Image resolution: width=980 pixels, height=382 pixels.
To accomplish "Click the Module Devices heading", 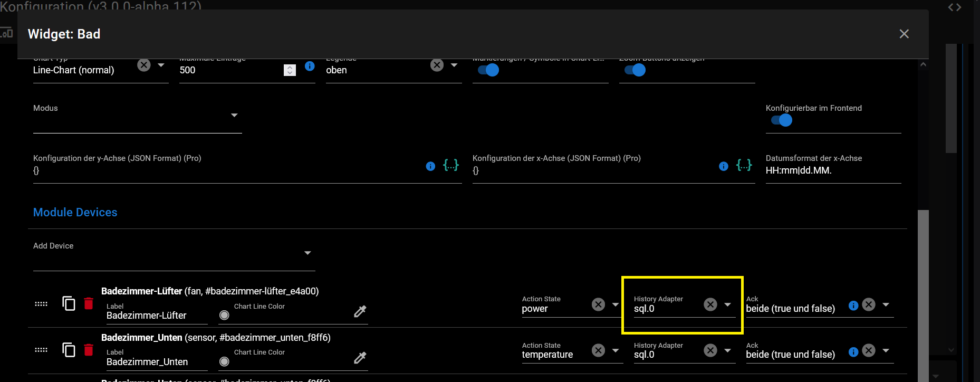I will tap(75, 212).
